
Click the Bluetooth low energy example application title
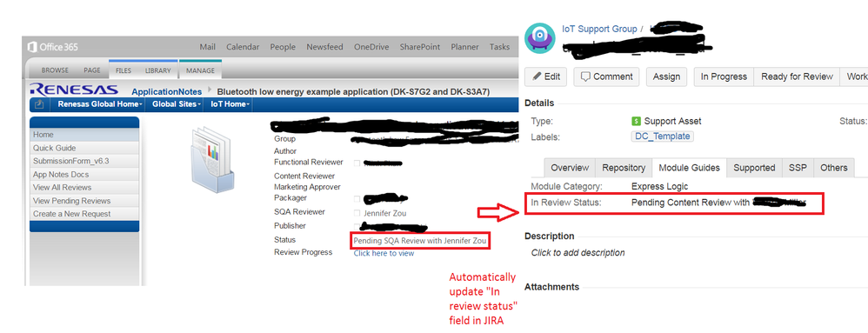click(353, 92)
